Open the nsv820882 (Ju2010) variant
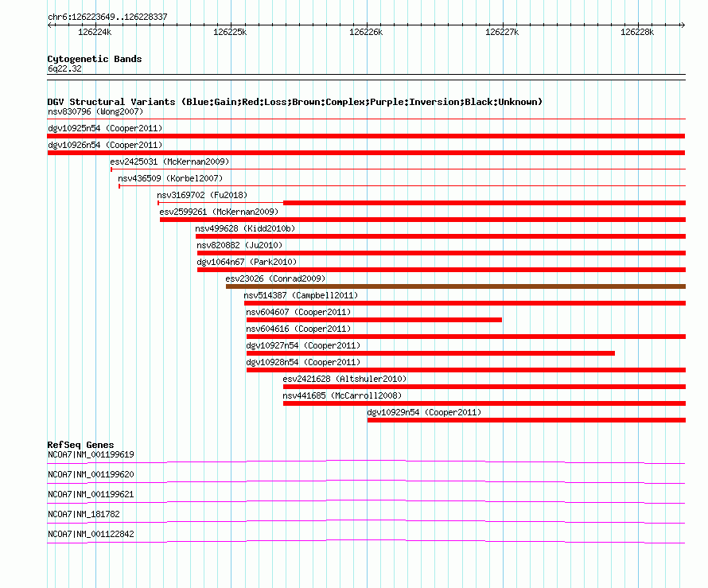The height and width of the screenshot is (588, 708). (x=239, y=245)
